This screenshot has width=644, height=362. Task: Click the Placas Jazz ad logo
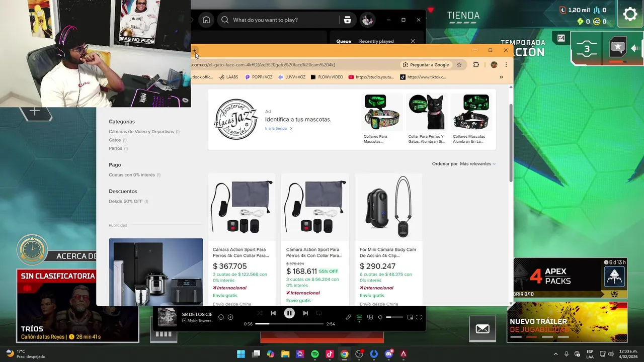click(236, 119)
